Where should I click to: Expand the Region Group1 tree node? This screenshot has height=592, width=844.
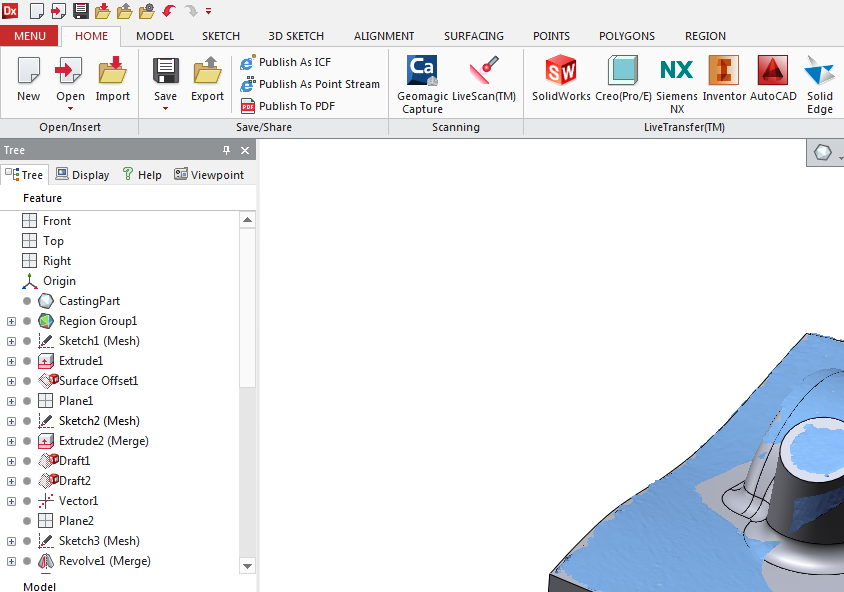pyautogui.click(x=11, y=321)
